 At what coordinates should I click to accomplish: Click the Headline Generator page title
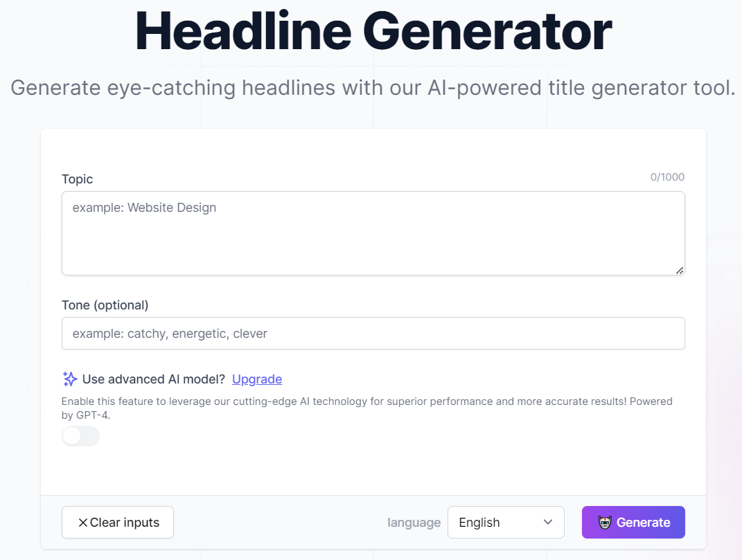373,31
